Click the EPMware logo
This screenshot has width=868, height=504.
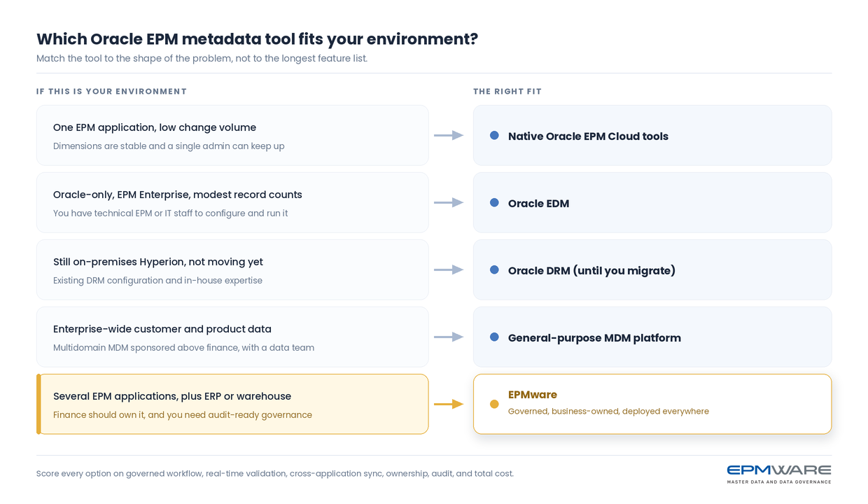(779, 474)
